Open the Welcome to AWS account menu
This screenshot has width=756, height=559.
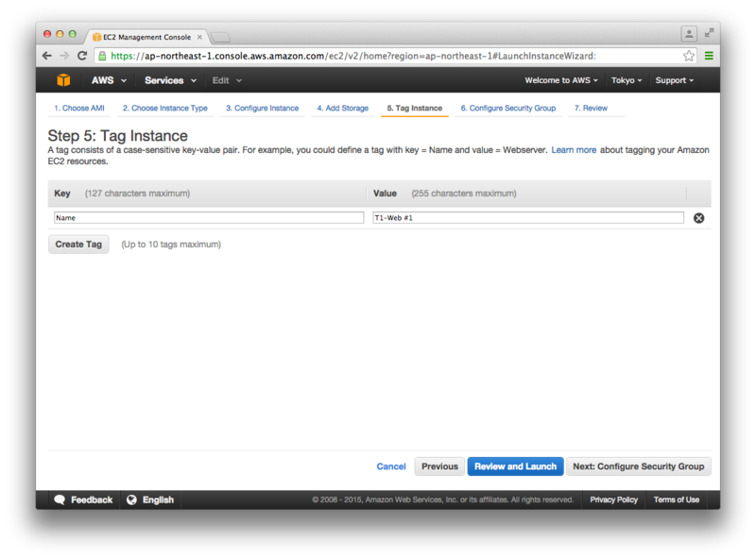(561, 80)
